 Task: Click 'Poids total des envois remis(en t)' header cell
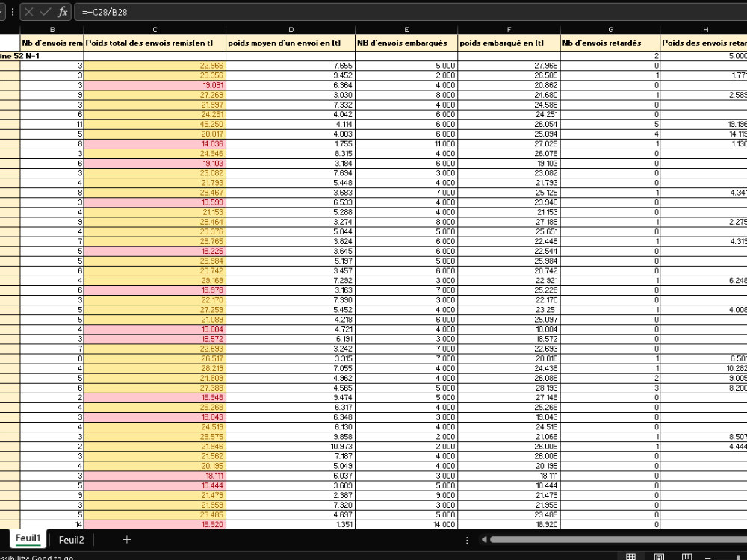(155, 43)
